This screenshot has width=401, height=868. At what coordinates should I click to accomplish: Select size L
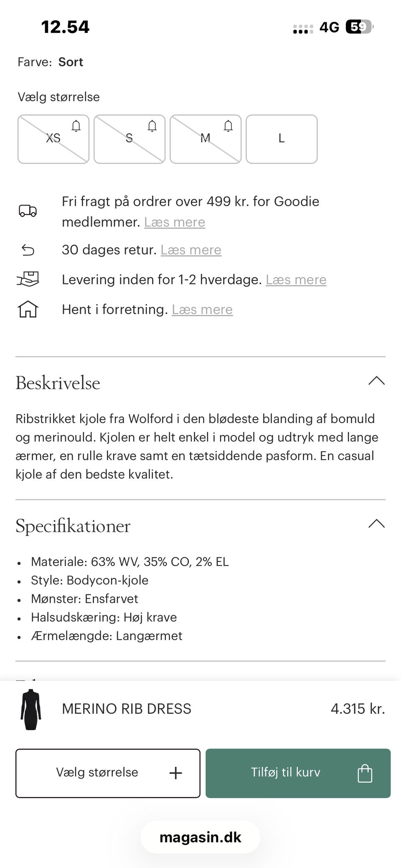(282, 139)
